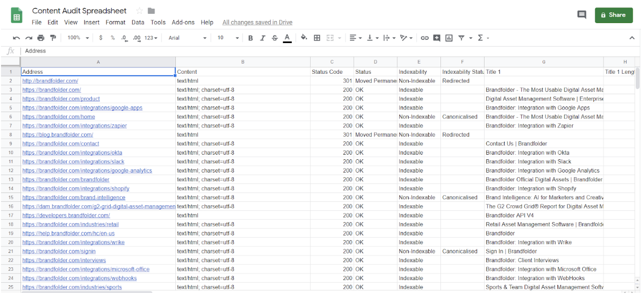Format as percent with % icon

113,38
